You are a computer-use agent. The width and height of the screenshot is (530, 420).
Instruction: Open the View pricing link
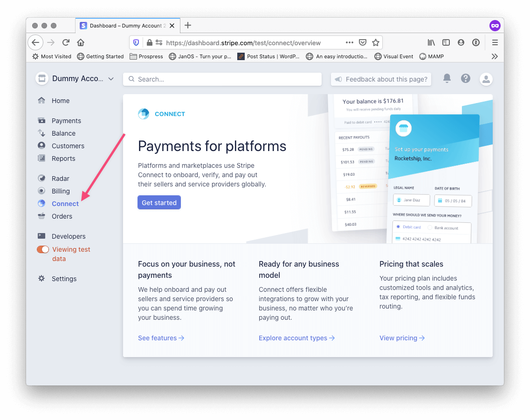[399, 337]
